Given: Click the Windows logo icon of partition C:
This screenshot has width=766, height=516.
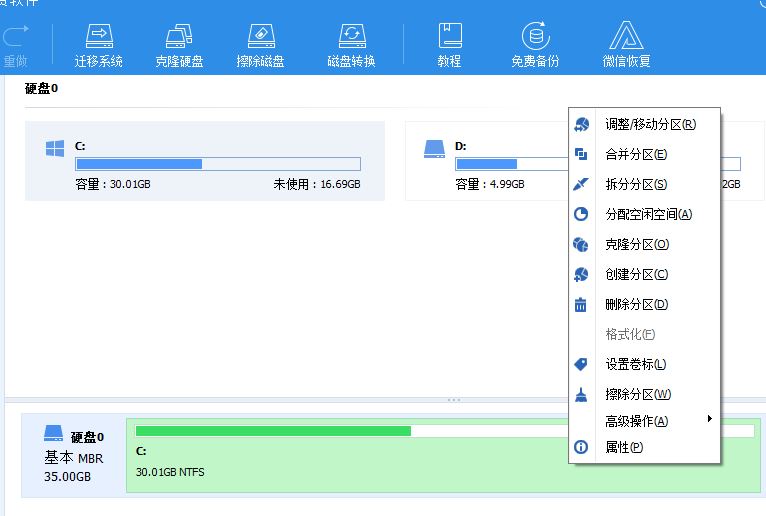Looking at the screenshot, I should click(x=55, y=148).
